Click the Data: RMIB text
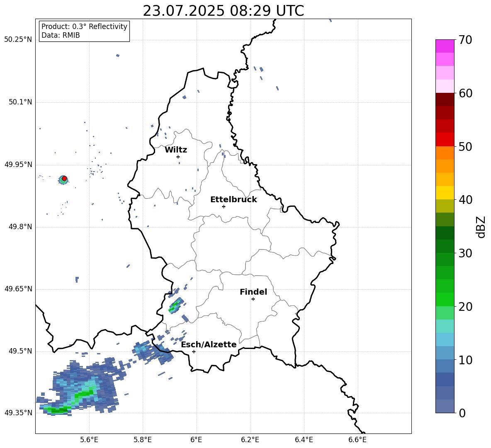The image size is (491, 448). (x=61, y=35)
